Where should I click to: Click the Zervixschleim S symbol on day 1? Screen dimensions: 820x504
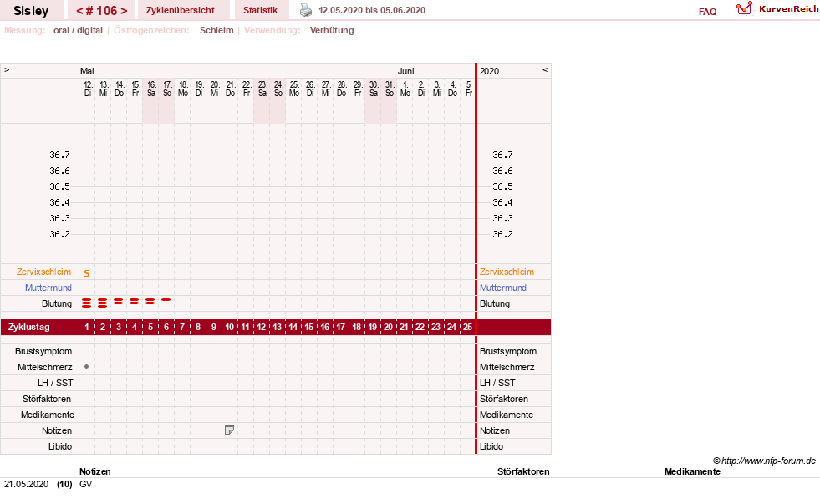click(x=87, y=273)
